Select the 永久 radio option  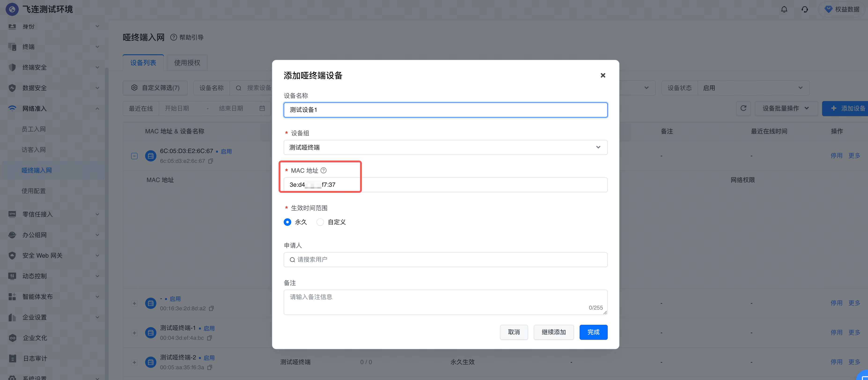(x=287, y=222)
